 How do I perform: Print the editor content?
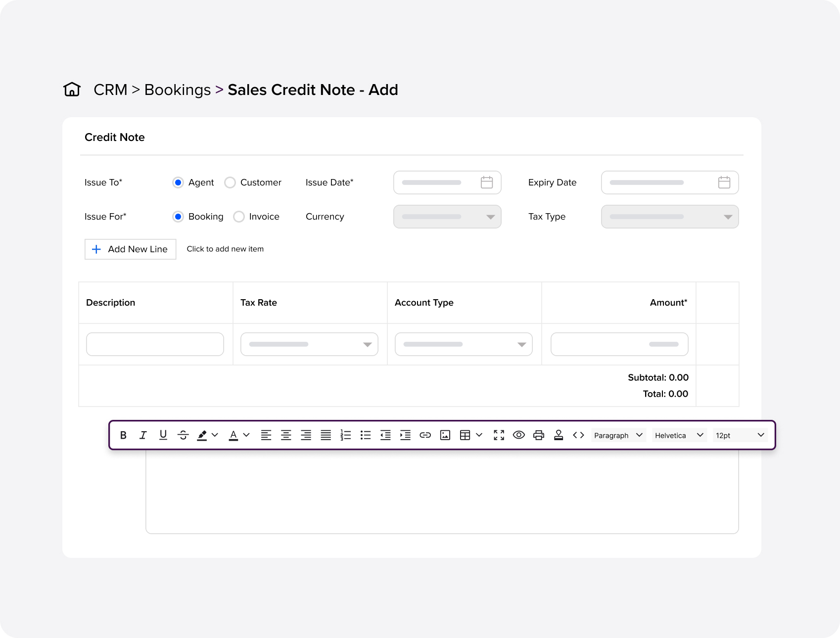539,435
